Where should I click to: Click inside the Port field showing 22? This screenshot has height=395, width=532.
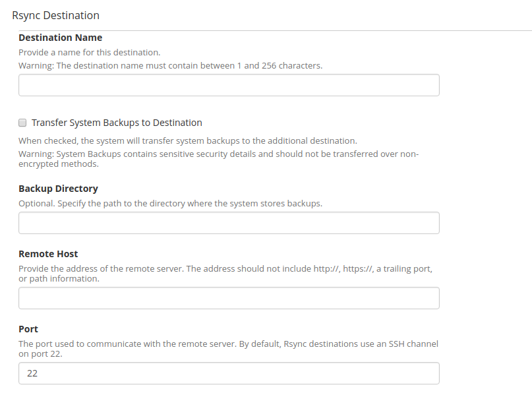pos(229,373)
